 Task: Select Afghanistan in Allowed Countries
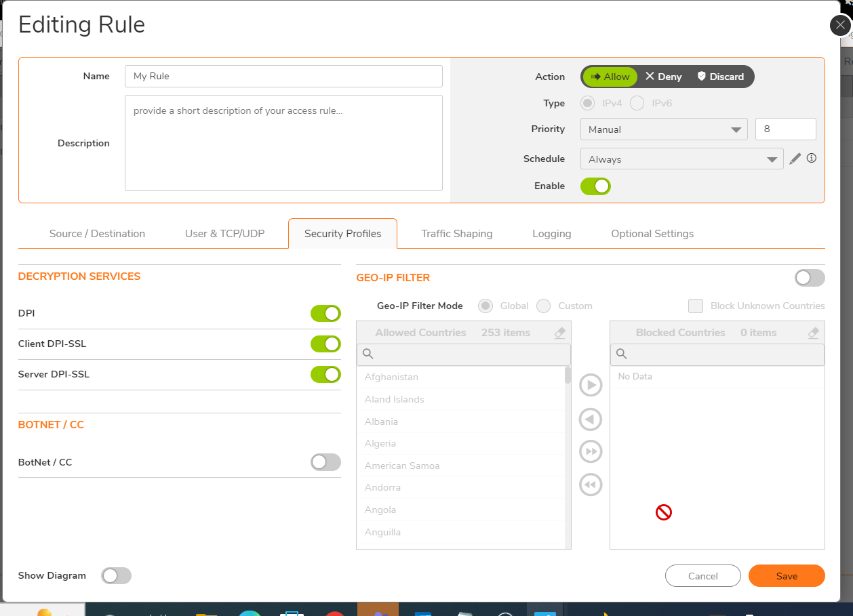(x=460, y=377)
